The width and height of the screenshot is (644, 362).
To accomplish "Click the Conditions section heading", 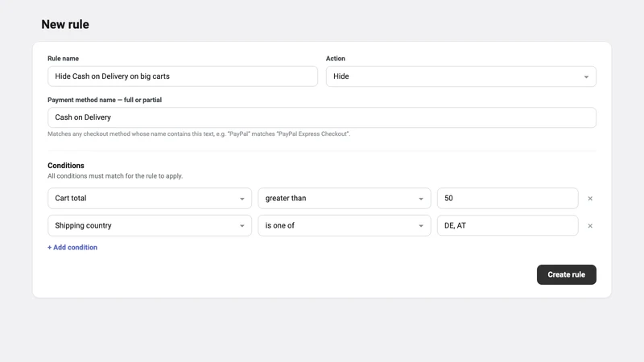I will click(66, 166).
